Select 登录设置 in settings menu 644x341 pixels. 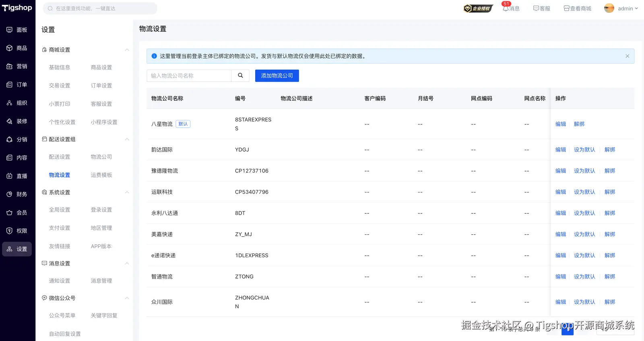101,210
